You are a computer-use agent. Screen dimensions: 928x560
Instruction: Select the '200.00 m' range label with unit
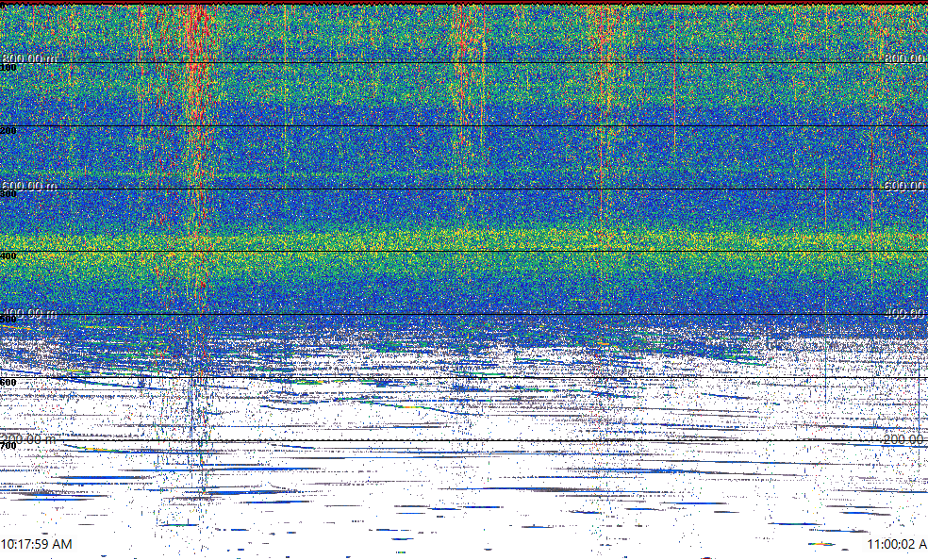[x=28, y=439]
